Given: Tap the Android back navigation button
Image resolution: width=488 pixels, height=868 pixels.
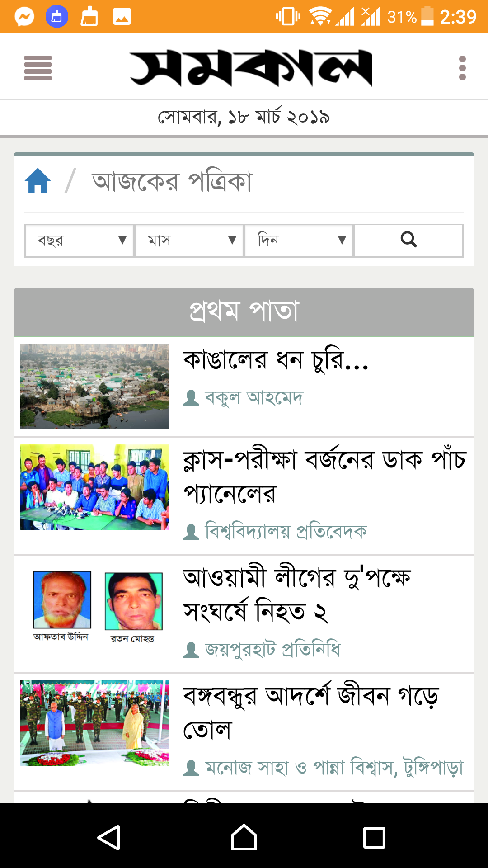Looking at the screenshot, I should pos(109,837).
